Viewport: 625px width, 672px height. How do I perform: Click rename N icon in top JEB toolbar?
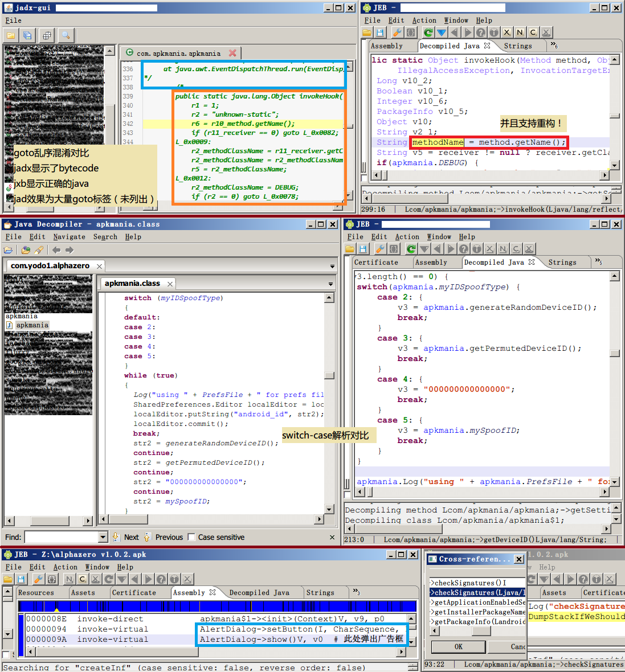pos(520,32)
